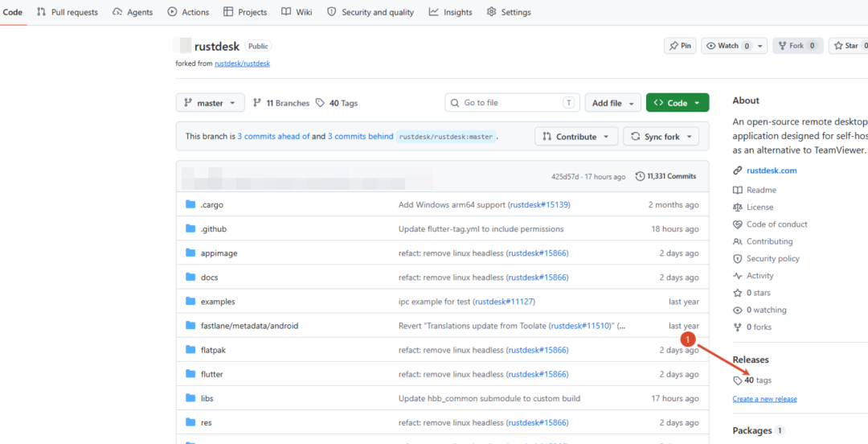Open the Pull requests tab

coord(67,12)
